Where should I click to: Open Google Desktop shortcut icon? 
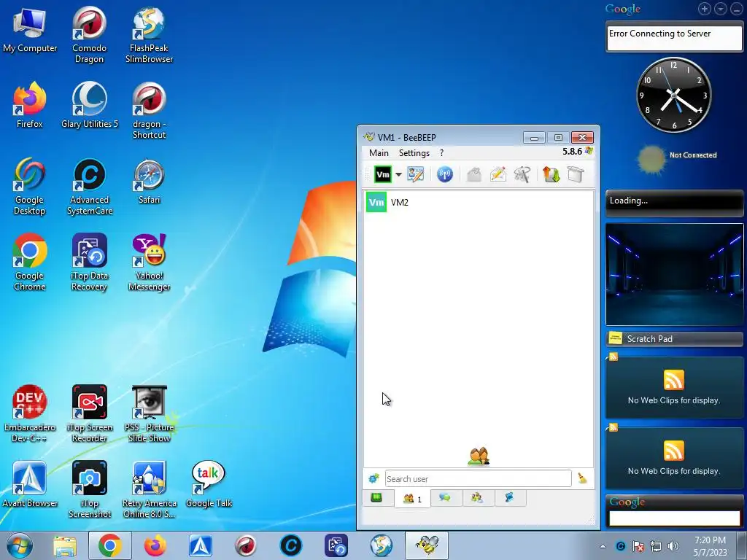click(x=29, y=186)
